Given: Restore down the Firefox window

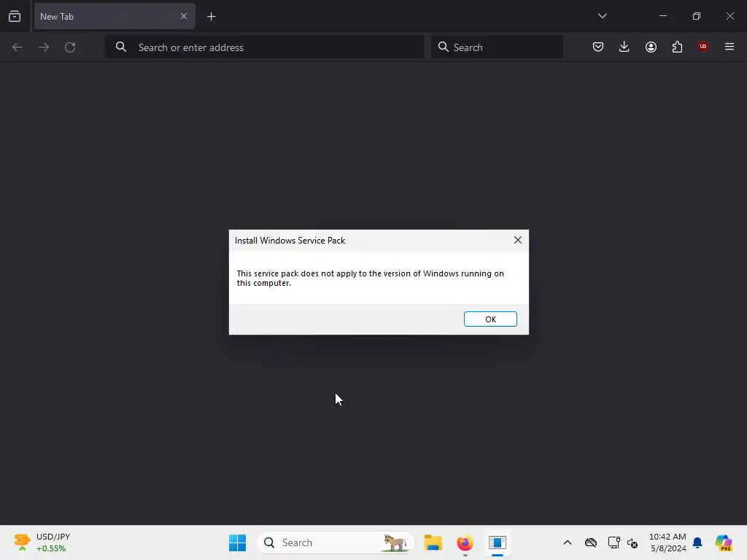Looking at the screenshot, I should click(697, 16).
